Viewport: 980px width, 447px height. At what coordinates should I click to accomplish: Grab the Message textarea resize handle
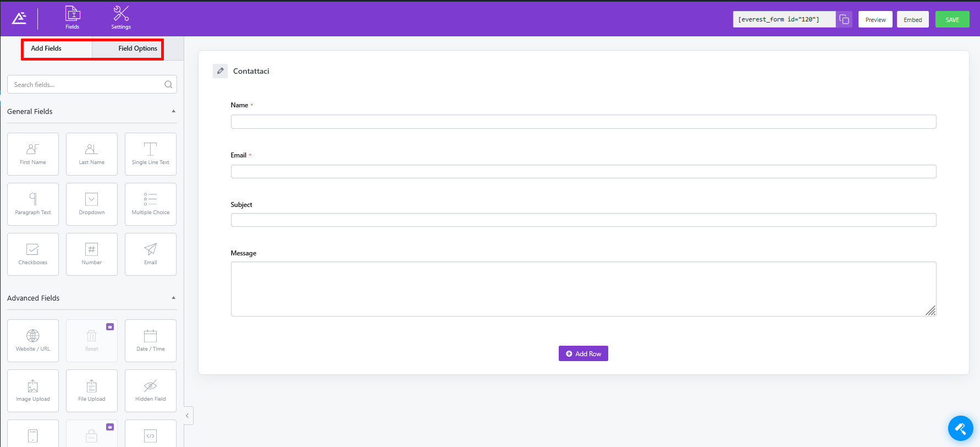(931, 311)
